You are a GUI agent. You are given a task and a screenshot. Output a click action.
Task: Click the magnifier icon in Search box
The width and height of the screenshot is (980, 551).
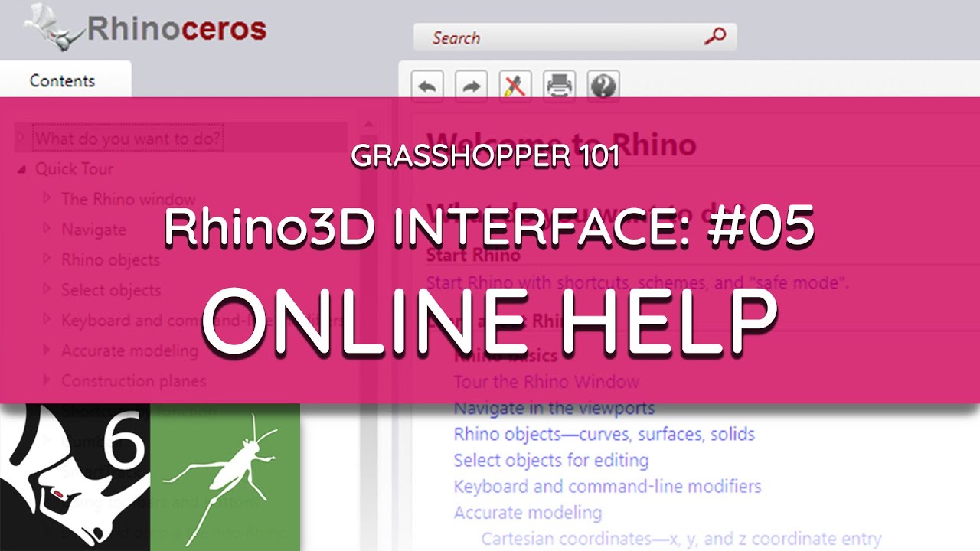click(714, 37)
